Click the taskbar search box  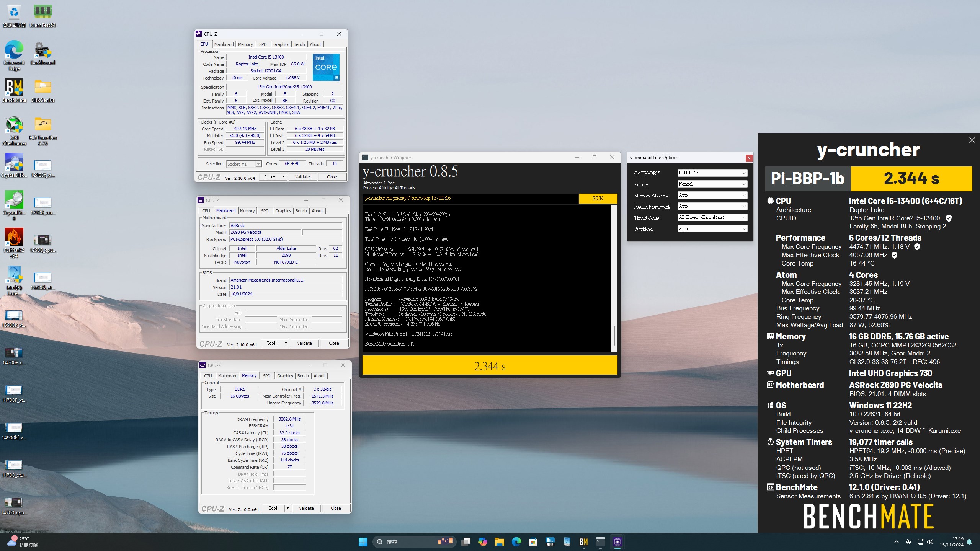point(414,541)
